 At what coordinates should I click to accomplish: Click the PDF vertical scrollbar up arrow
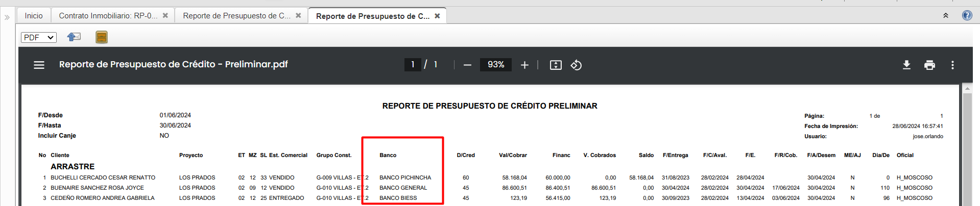(x=967, y=89)
